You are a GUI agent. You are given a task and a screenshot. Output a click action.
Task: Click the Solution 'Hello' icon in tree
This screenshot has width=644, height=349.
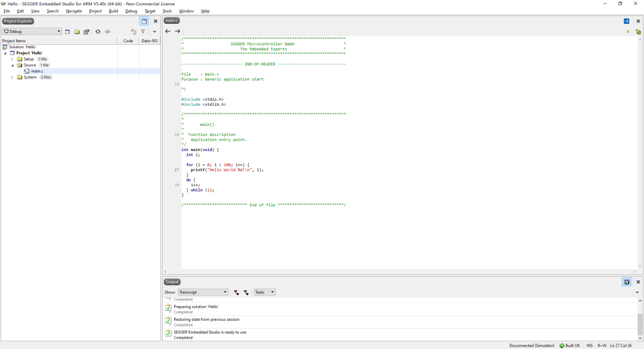[5, 47]
